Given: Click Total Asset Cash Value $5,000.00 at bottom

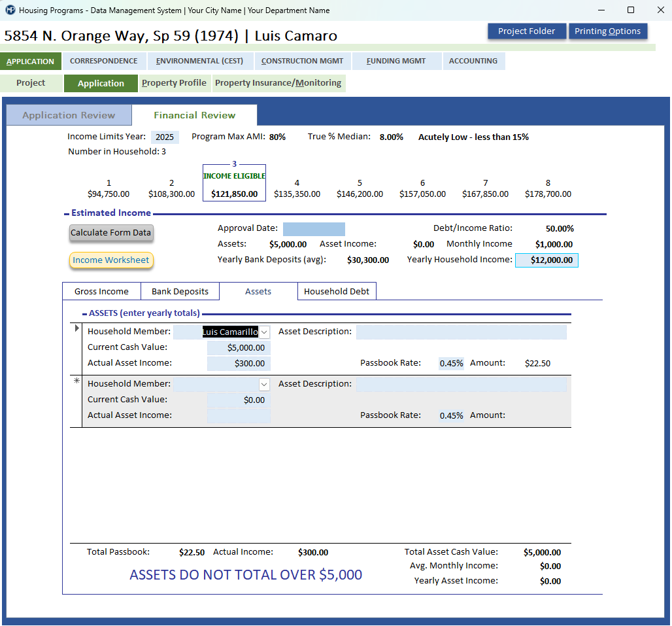Looking at the screenshot, I should [542, 552].
